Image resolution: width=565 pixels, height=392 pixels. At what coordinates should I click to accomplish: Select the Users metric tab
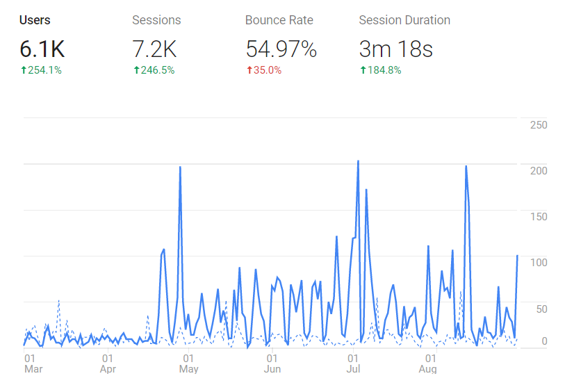(x=35, y=20)
